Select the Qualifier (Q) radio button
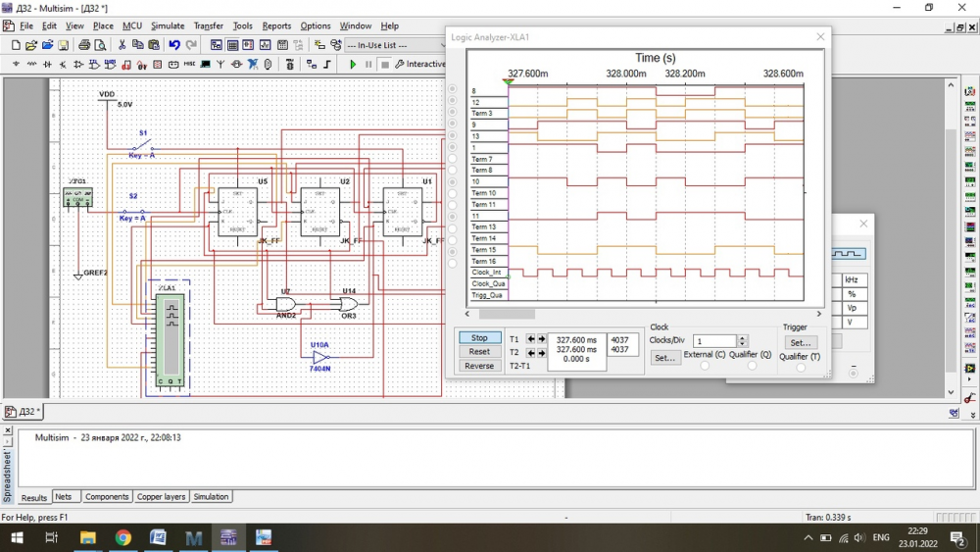 coord(752,366)
